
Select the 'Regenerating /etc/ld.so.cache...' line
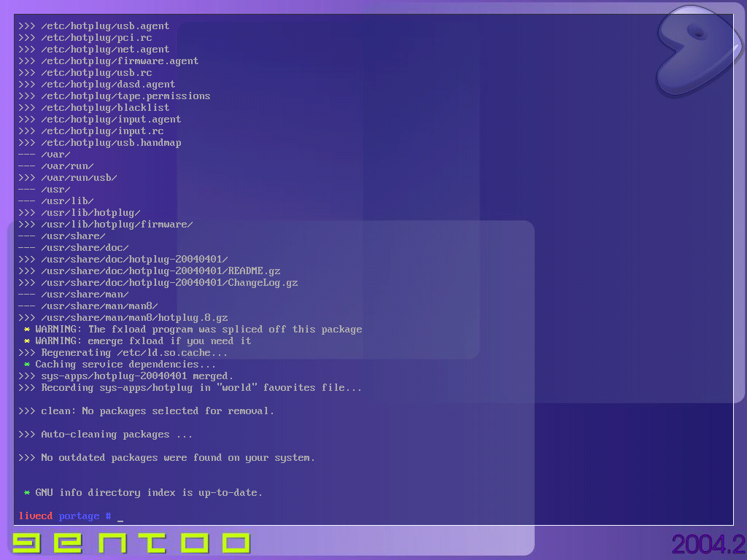tap(123, 353)
